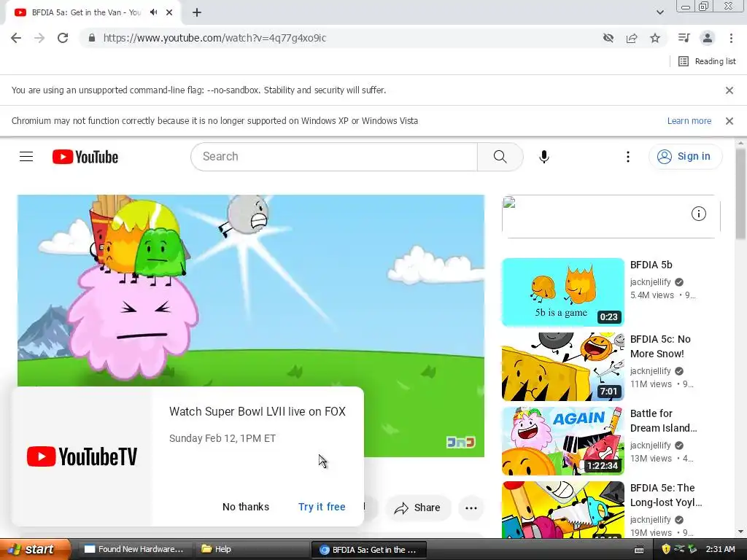Share this page via address bar icon

pyautogui.click(x=632, y=38)
